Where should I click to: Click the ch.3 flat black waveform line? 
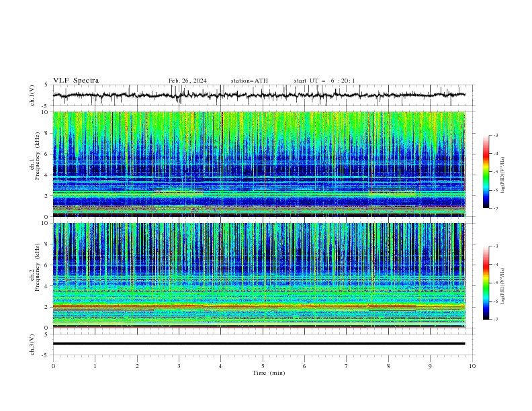259,344
